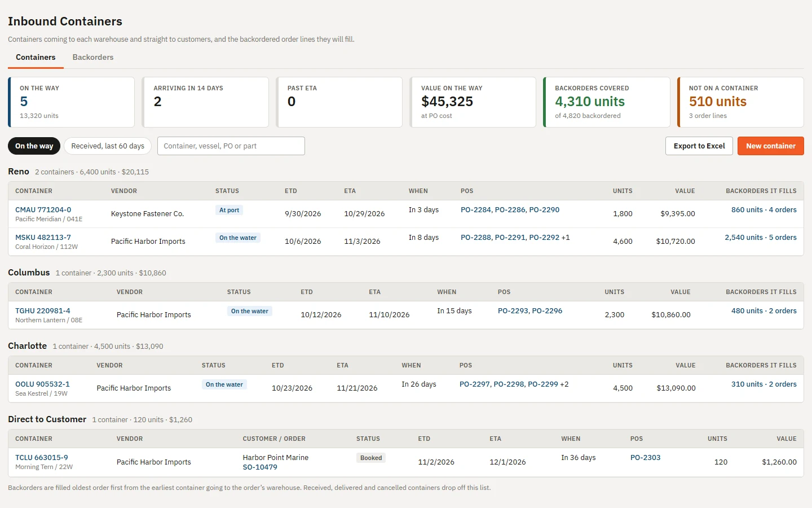This screenshot has height=508, width=812.
Task: Click the On The Way summary card
Action: (72, 102)
